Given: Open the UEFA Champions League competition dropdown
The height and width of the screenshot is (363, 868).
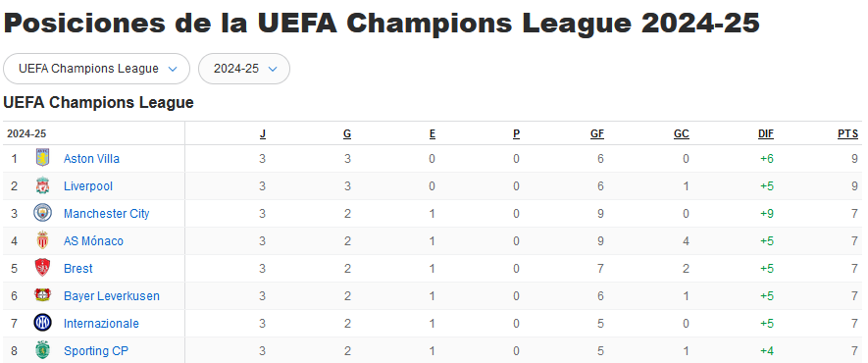Looking at the screenshot, I should 97,69.
